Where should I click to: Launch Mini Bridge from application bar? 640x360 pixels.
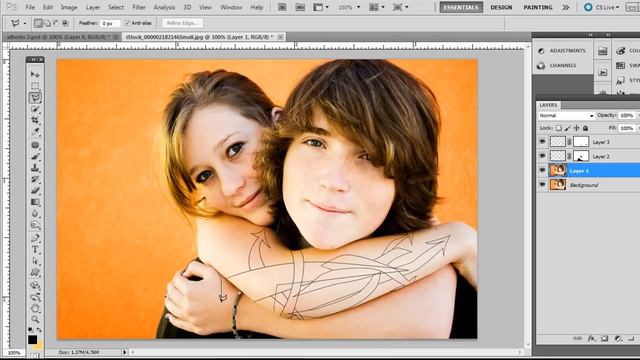pos(300,7)
